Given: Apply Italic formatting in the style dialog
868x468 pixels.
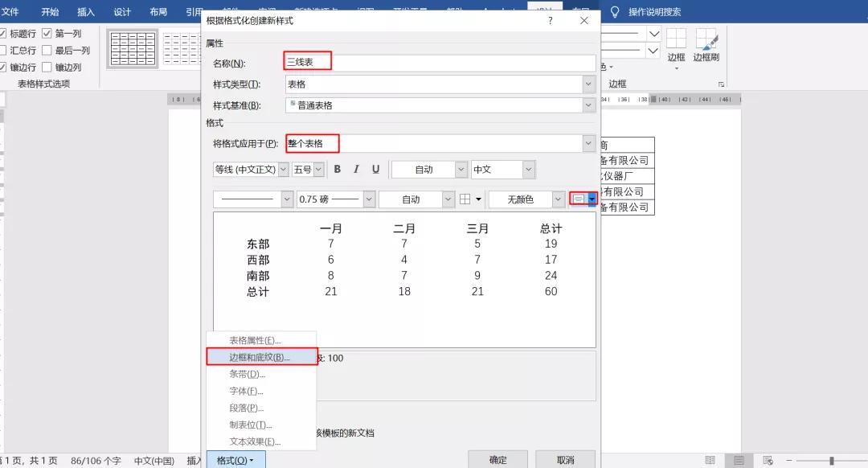Looking at the screenshot, I should (x=356, y=169).
